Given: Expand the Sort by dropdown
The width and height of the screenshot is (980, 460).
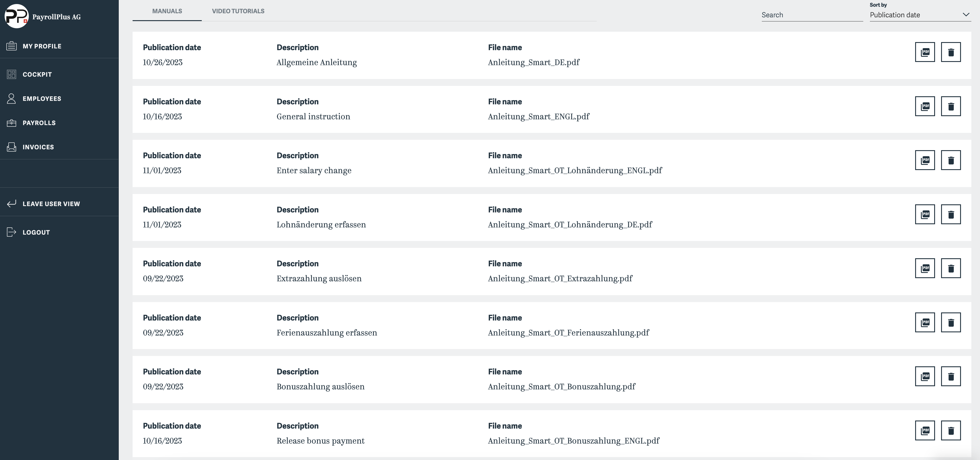Looking at the screenshot, I should pos(920,15).
